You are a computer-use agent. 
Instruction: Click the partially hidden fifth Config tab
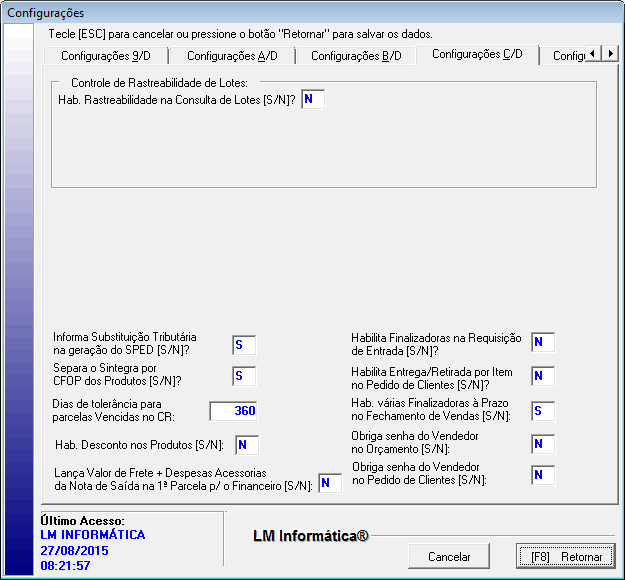pyautogui.click(x=567, y=56)
